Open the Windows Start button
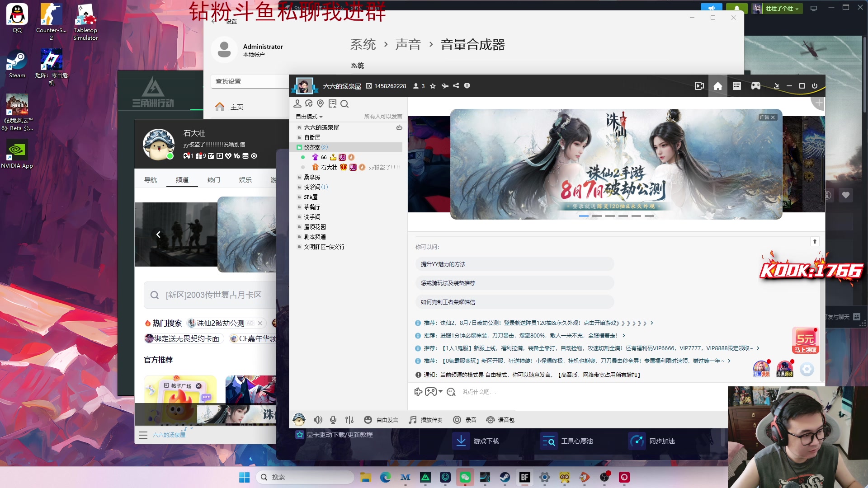 coord(244,477)
